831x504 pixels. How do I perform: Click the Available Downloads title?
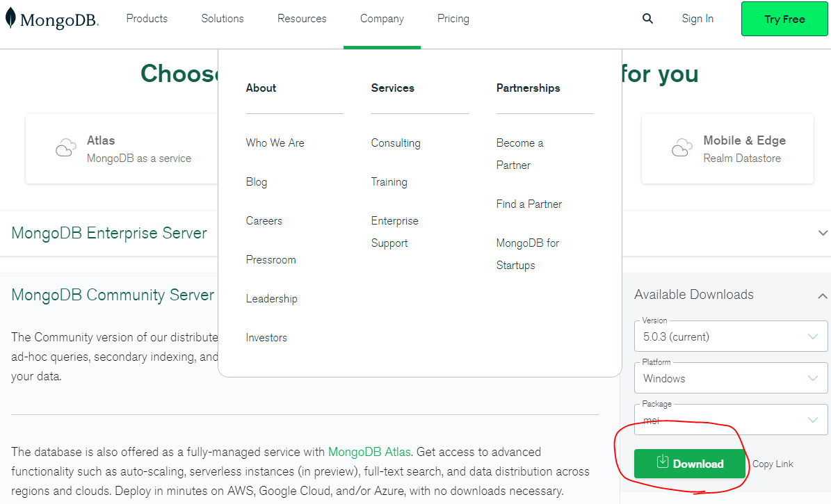pyautogui.click(x=694, y=295)
